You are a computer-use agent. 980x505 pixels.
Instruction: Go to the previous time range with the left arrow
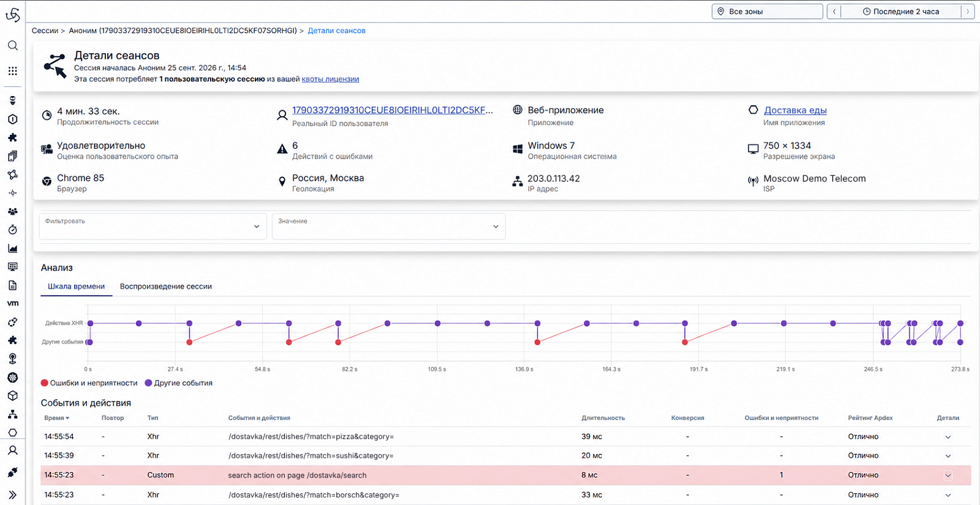pos(834,12)
